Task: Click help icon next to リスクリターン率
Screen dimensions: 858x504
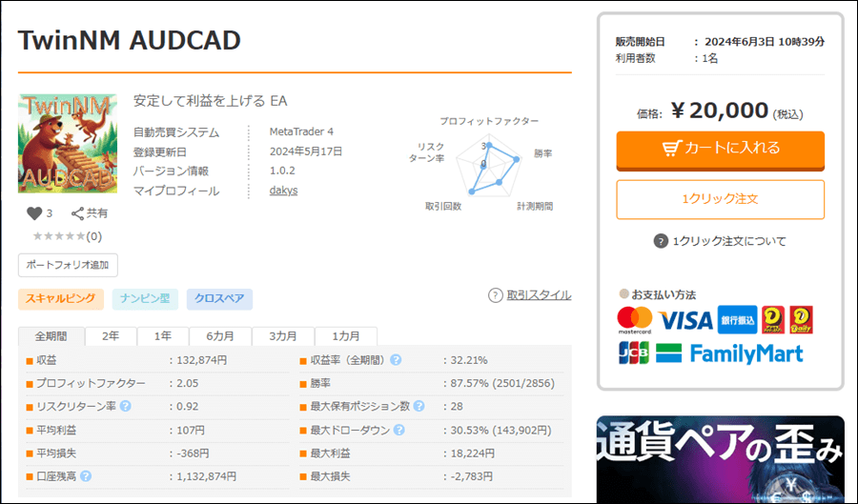Action: point(125,406)
